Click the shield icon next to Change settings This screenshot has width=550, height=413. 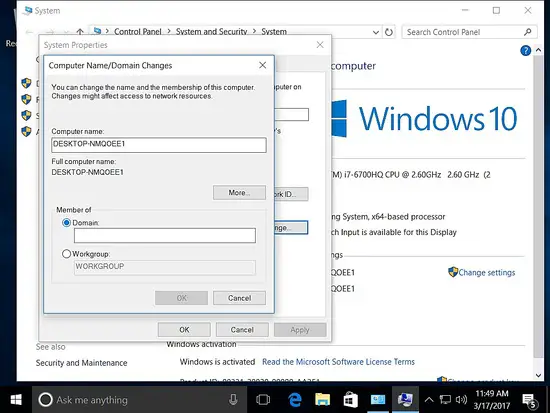pos(453,272)
